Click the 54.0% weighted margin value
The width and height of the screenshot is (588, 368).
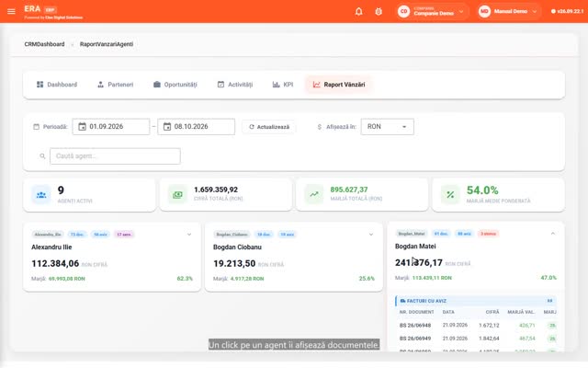click(x=482, y=190)
